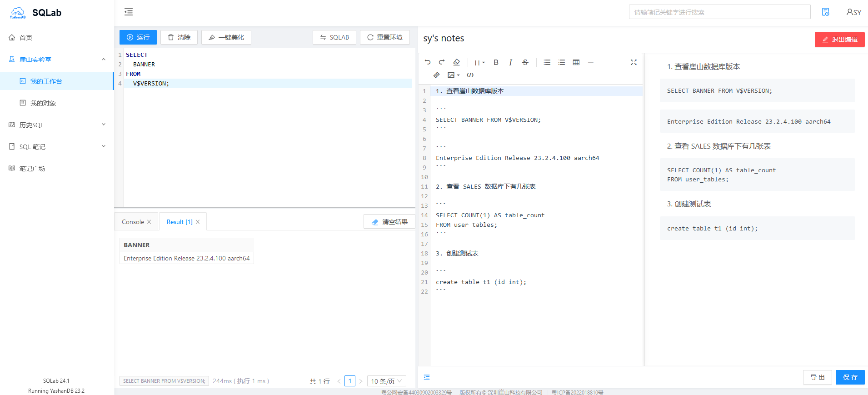Select results page 1
The width and height of the screenshot is (868, 395).
[350, 381]
